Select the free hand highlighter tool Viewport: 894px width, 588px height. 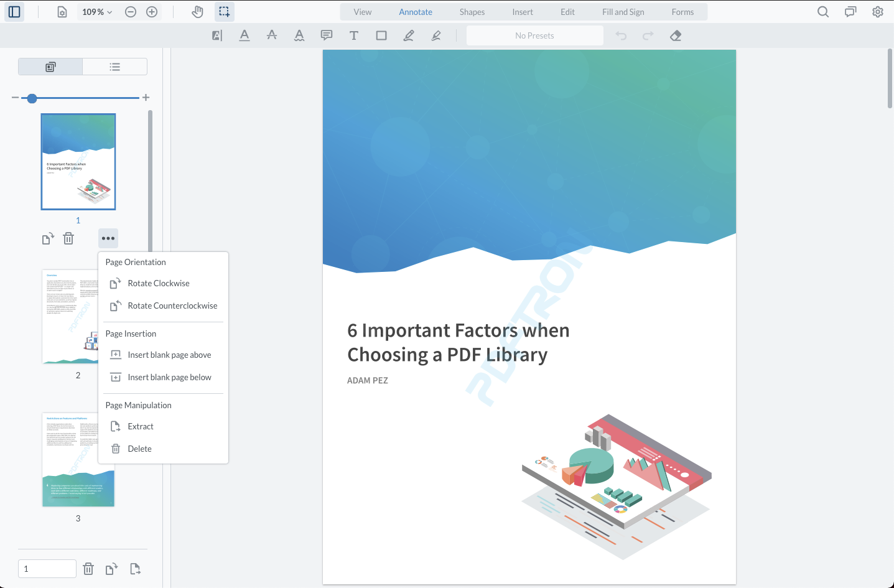click(x=436, y=35)
